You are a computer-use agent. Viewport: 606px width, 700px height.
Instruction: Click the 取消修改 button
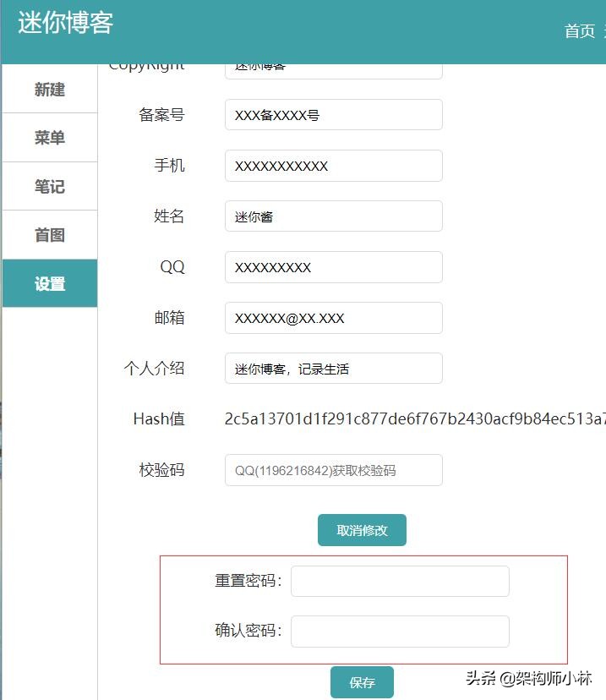coord(362,530)
